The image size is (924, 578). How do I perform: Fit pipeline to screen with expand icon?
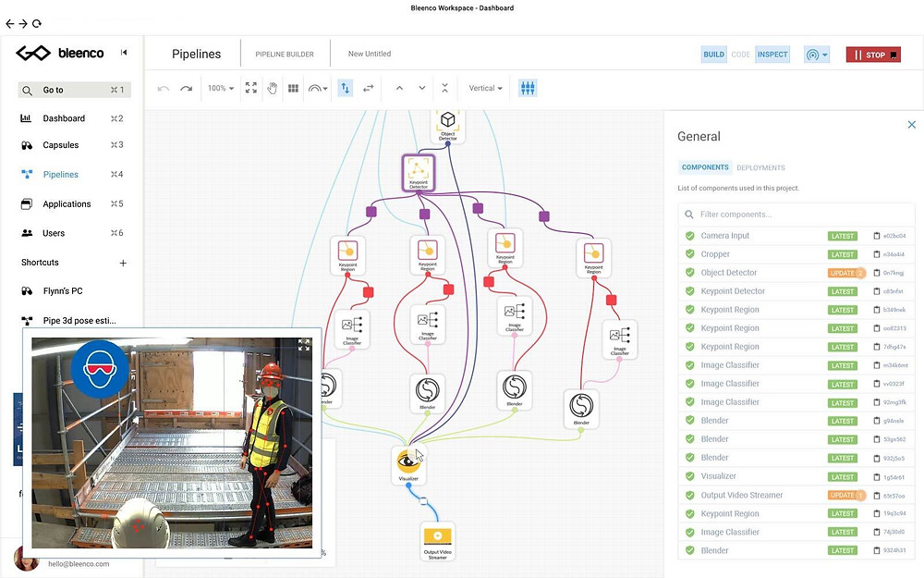point(251,88)
